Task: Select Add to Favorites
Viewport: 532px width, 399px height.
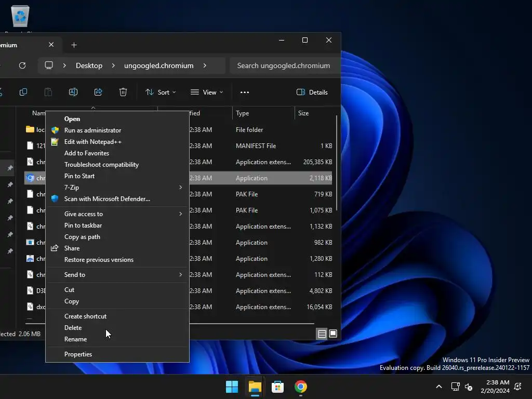Action: [x=117, y=153]
